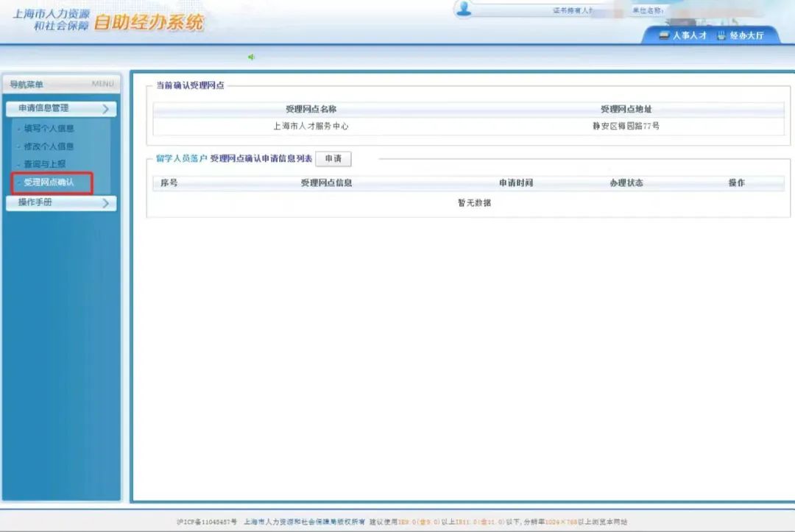
Task: Select 操作手册 in the navigation menu
Action: [61, 202]
